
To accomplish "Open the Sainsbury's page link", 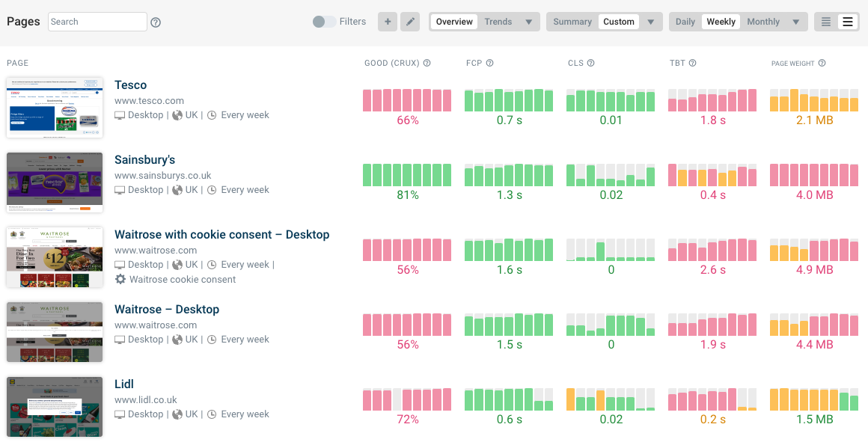I will pyautogui.click(x=144, y=160).
